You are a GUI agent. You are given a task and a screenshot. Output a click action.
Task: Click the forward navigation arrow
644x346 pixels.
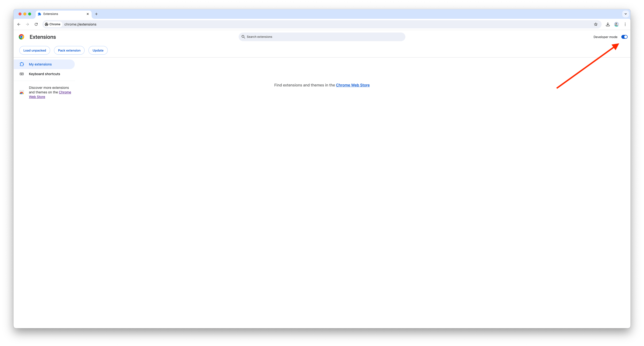(x=27, y=24)
